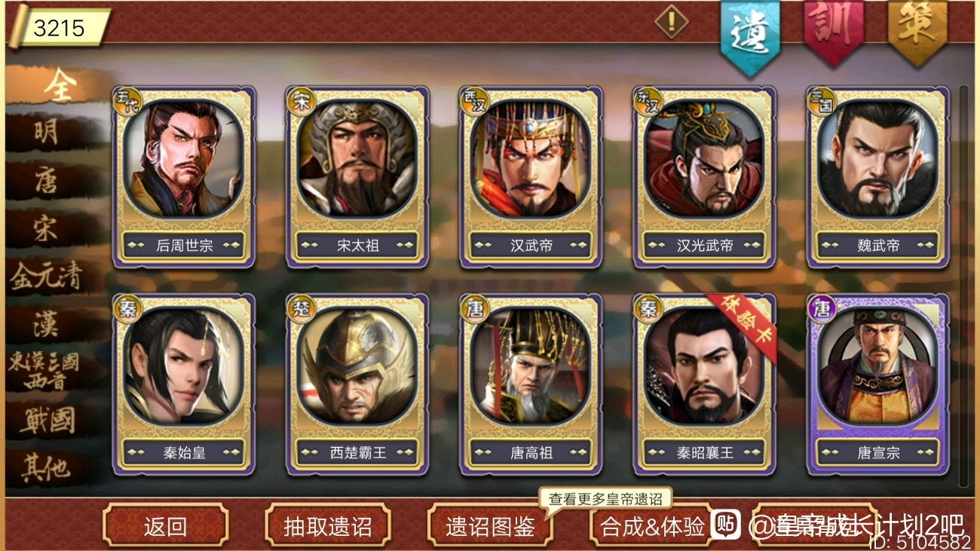Tap the 楚 badge on 西楚霸王
This screenshot has width=980, height=551.
point(300,308)
